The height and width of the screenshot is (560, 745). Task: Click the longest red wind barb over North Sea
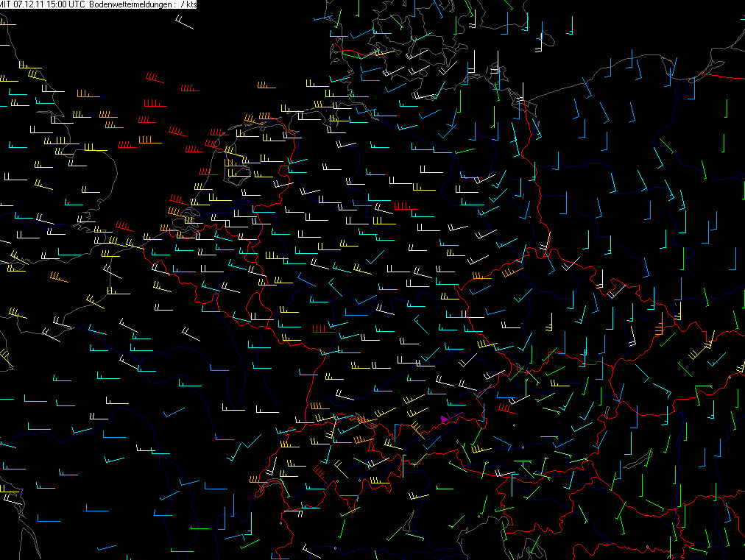pos(155,104)
